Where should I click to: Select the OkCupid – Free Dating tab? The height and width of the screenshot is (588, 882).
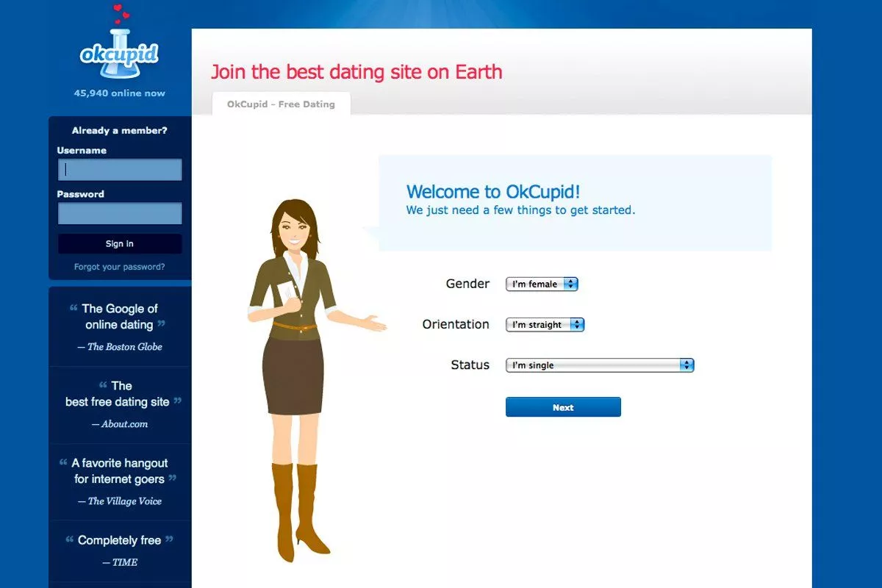[x=281, y=104]
